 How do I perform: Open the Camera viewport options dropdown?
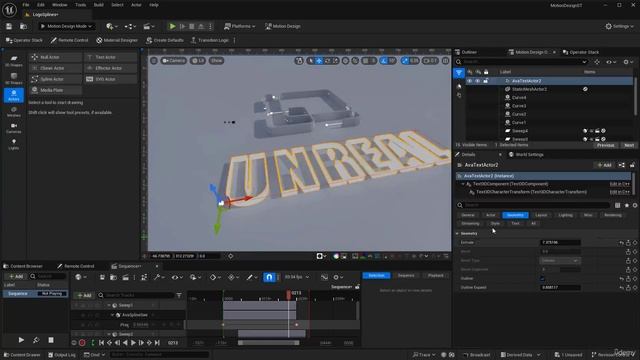[173, 60]
